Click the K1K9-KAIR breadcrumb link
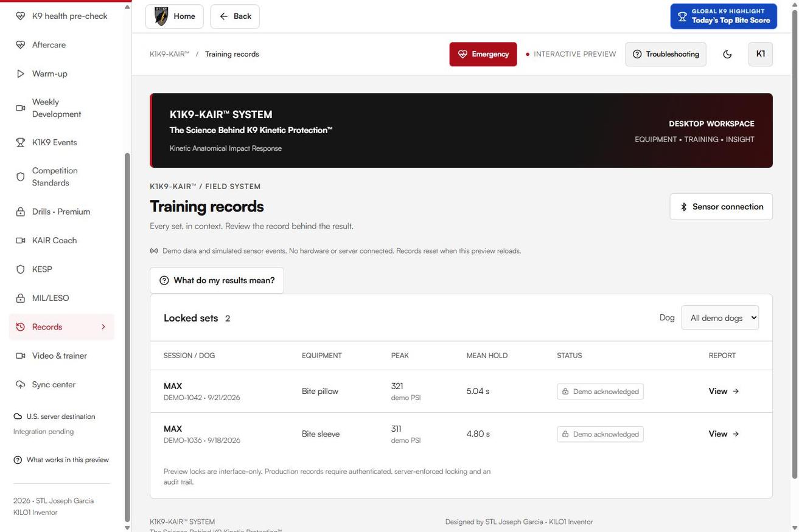This screenshot has width=799, height=532. (169, 54)
